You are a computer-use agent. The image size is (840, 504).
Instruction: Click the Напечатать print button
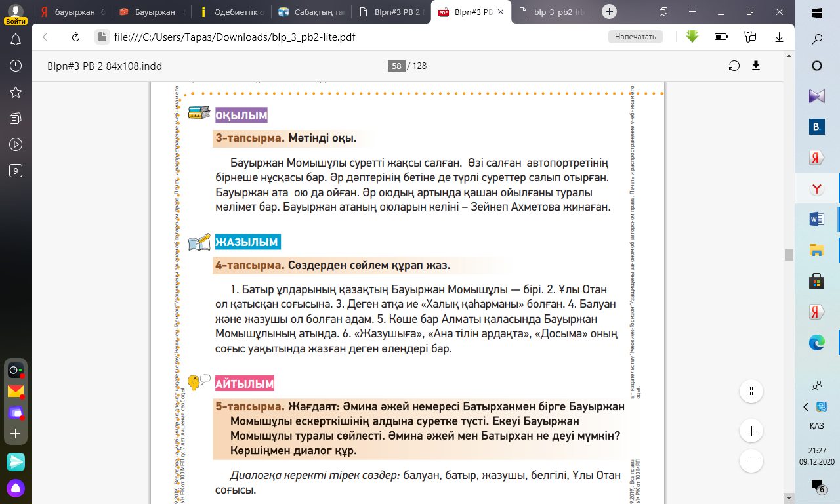[635, 37]
